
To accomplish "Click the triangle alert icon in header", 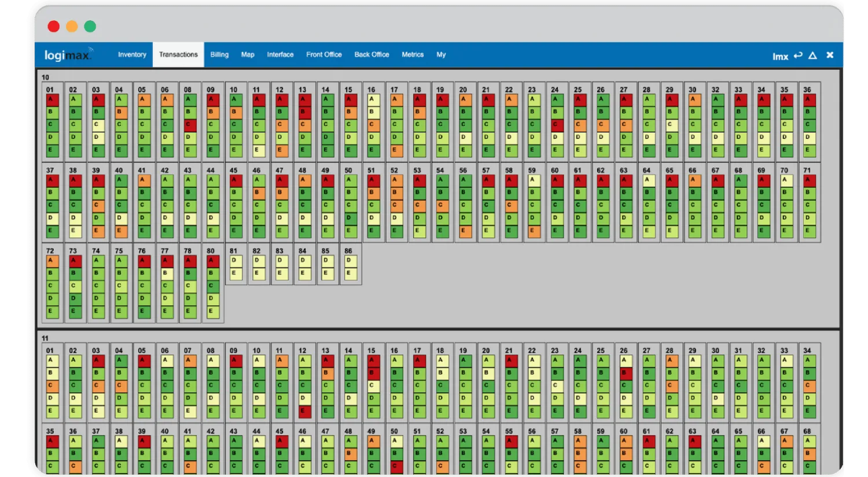I will point(812,56).
